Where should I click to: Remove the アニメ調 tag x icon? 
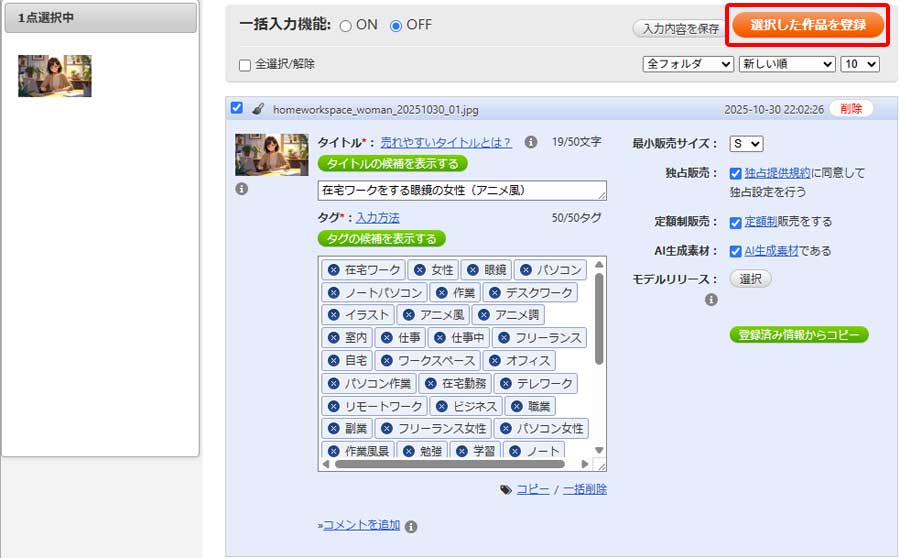(x=484, y=315)
